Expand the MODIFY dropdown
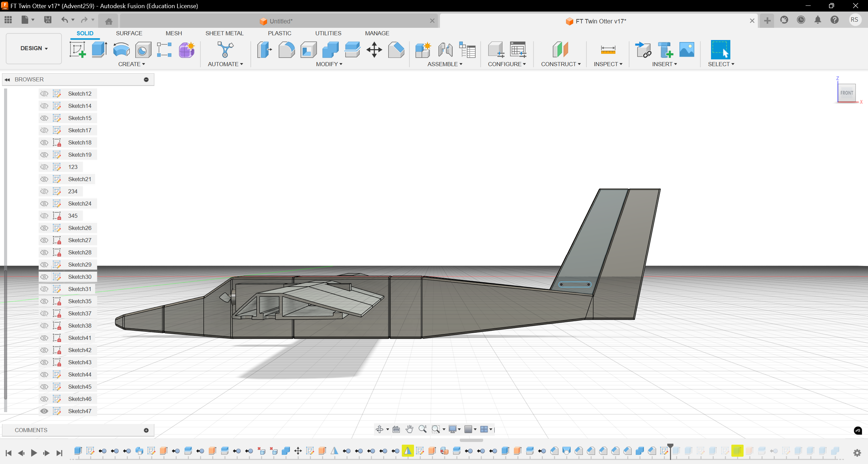This screenshot has width=868, height=464. pyautogui.click(x=329, y=64)
